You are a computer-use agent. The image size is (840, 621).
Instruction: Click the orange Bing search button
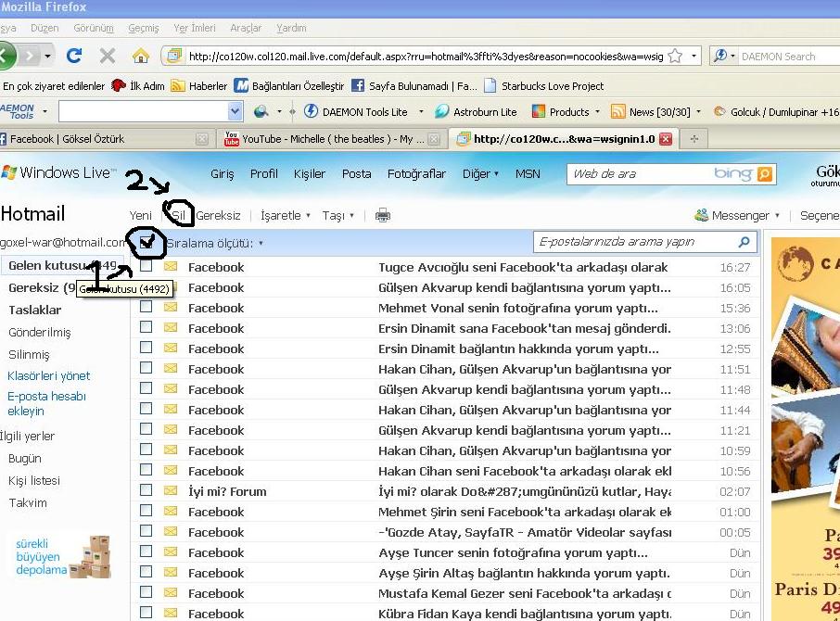(x=765, y=174)
